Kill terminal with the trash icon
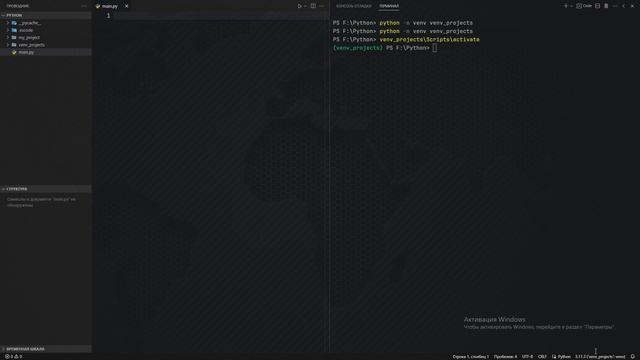 [606, 6]
